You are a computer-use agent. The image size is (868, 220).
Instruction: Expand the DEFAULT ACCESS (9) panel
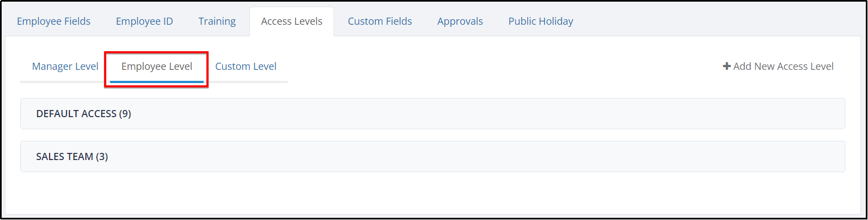click(x=433, y=114)
